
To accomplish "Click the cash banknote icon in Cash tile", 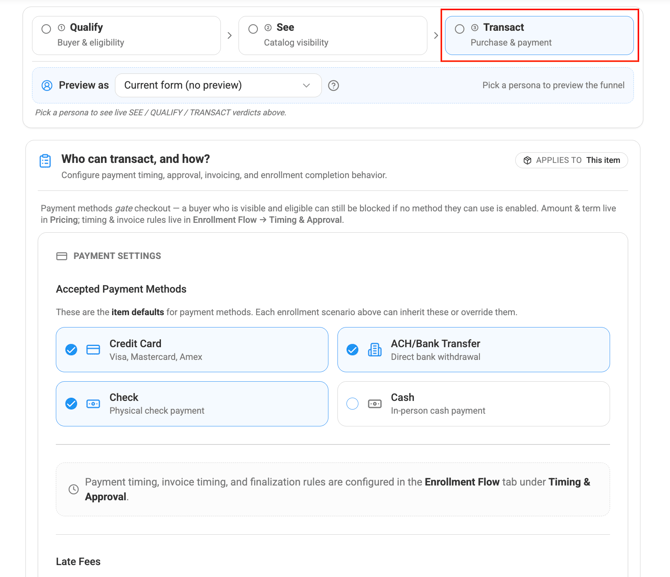I will click(x=375, y=403).
